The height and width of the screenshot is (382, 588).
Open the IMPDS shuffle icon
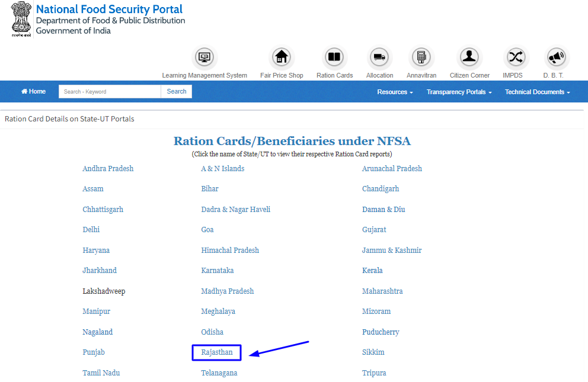tap(516, 57)
